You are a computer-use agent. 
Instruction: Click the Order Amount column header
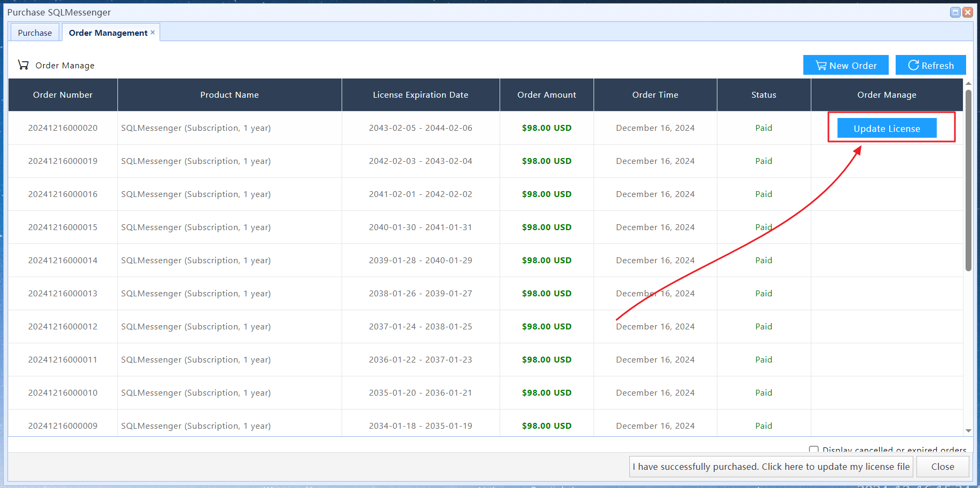click(547, 95)
